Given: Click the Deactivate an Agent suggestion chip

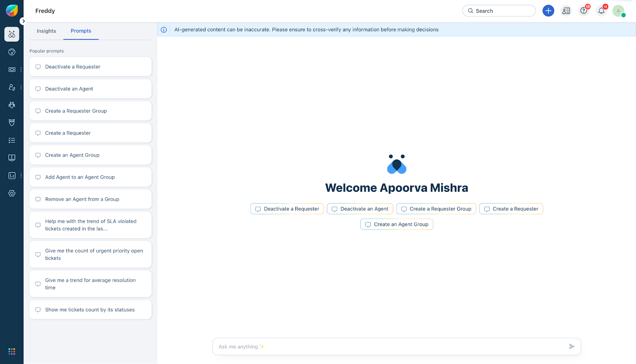Looking at the screenshot, I should coord(360,209).
